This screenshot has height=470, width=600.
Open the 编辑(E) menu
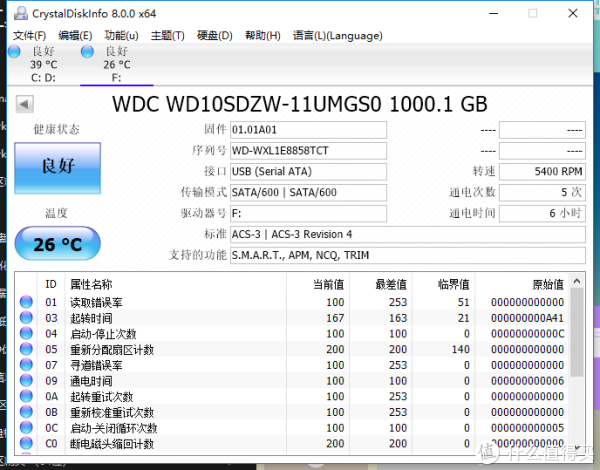click(75, 36)
